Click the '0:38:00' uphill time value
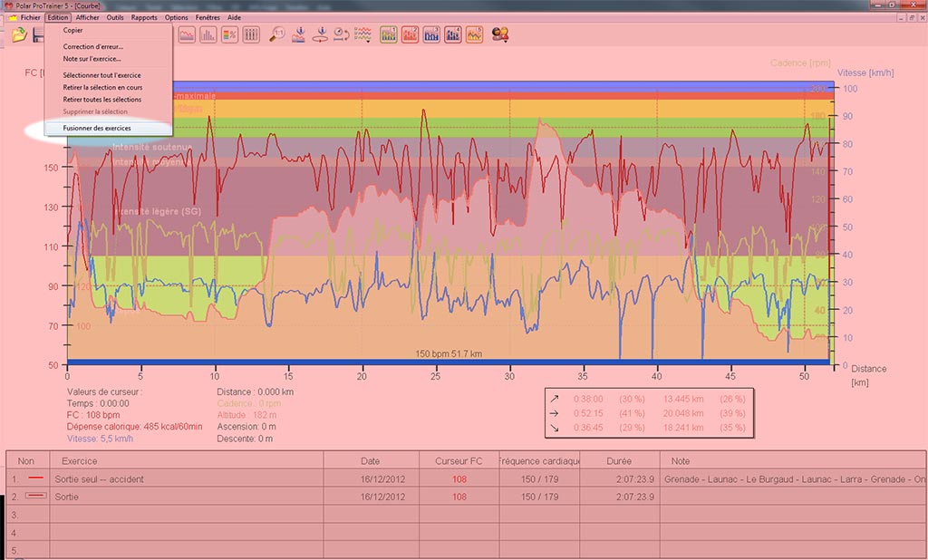The height and width of the screenshot is (560, 928). point(588,399)
